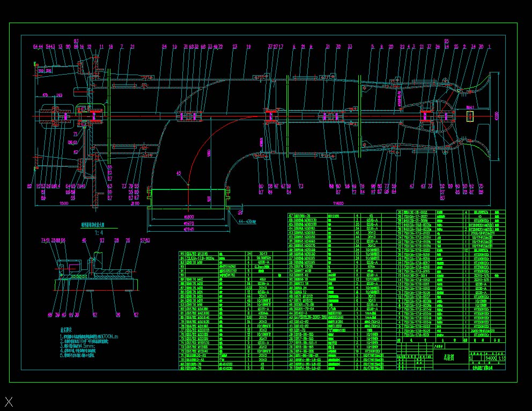Click the 40Cr material cell in parts list
Viewport: 532px width, 411px height.
pyautogui.click(x=263, y=279)
